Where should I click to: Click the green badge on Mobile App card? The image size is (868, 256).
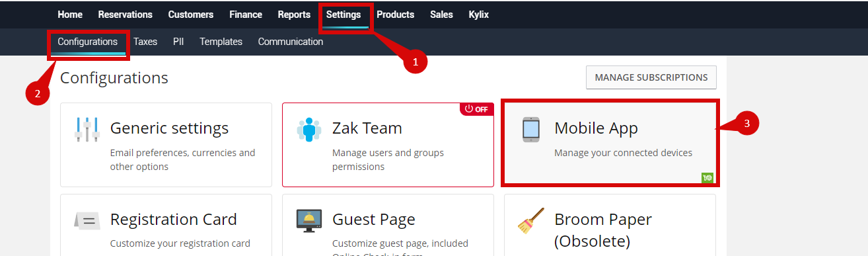coord(707,178)
